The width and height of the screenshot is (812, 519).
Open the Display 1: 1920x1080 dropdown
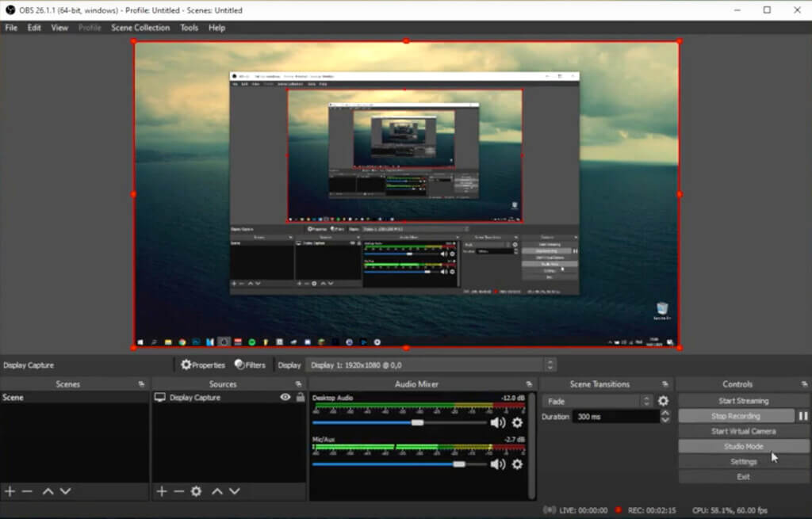click(x=431, y=364)
